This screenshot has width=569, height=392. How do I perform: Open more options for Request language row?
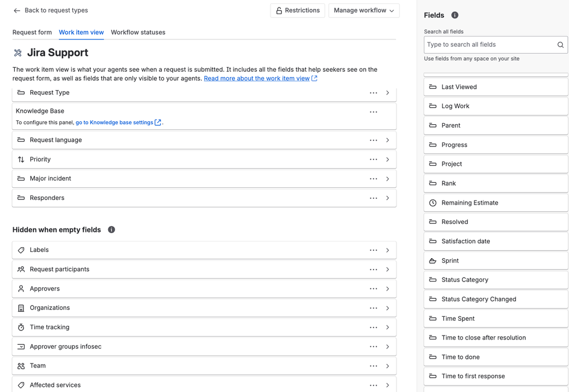(x=374, y=141)
